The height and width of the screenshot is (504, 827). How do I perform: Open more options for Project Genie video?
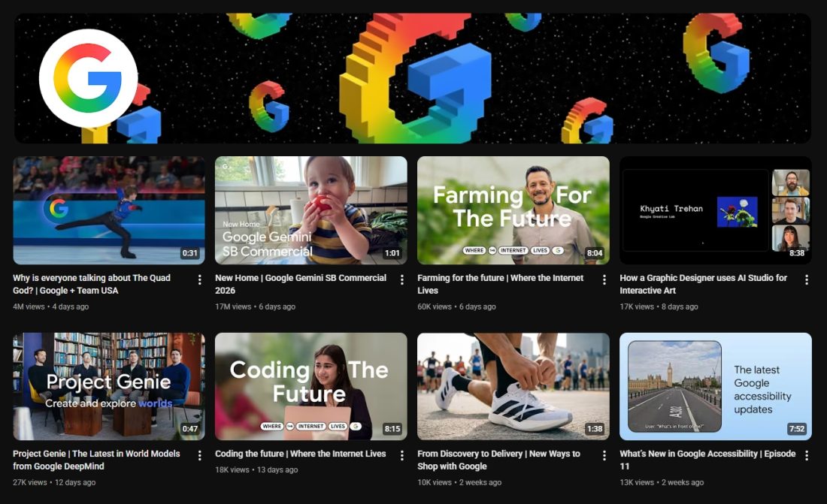point(200,455)
